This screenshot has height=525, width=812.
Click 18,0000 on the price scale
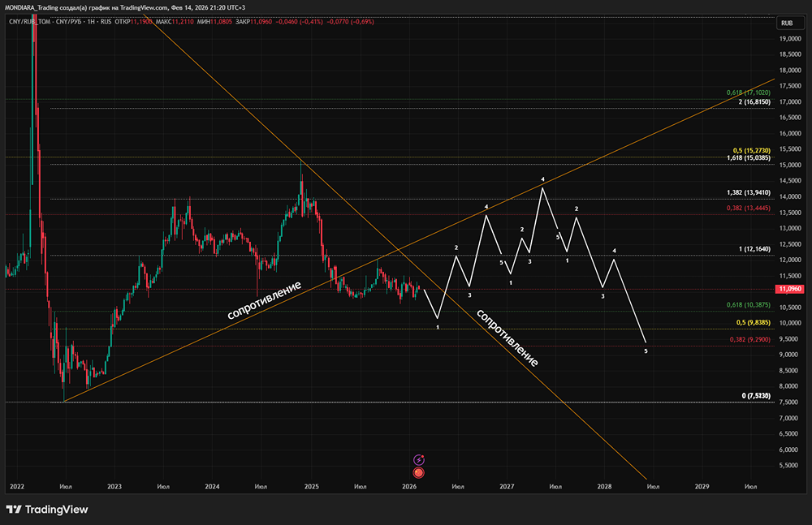pos(790,71)
